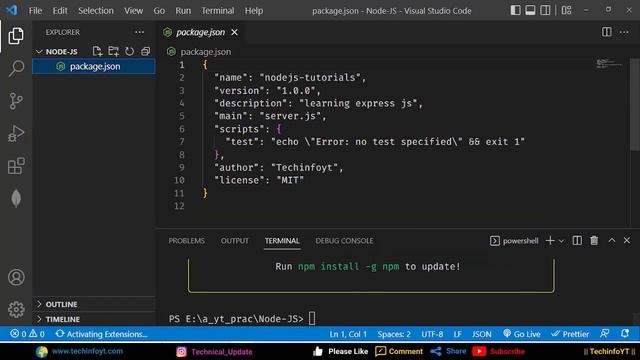The image size is (640, 360).
Task: Close the terminal panel
Action: [627, 240]
